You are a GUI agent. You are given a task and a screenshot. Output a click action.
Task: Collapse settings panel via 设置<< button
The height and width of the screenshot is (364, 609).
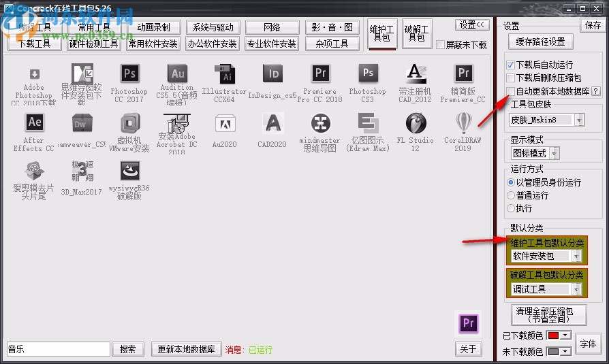tap(472, 25)
